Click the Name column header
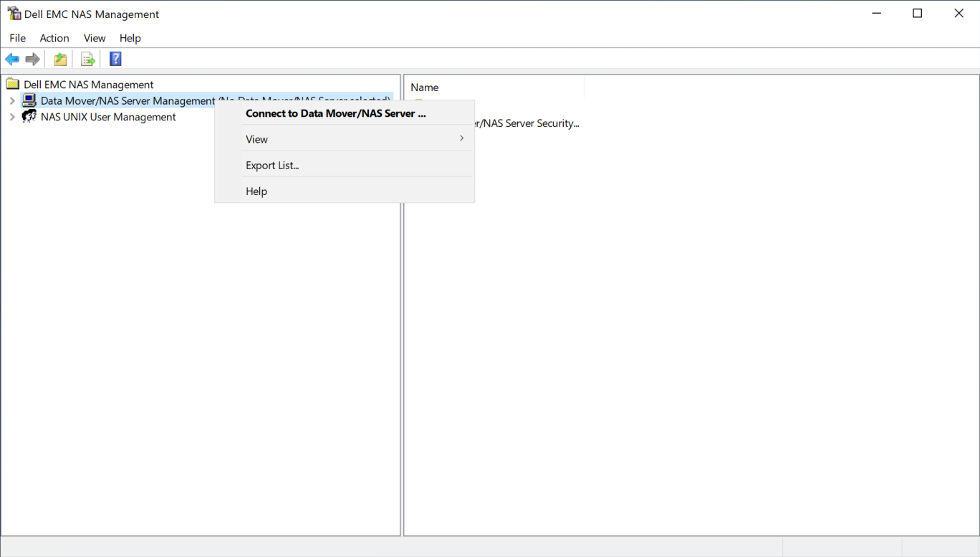 pyautogui.click(x=494, y=87)
